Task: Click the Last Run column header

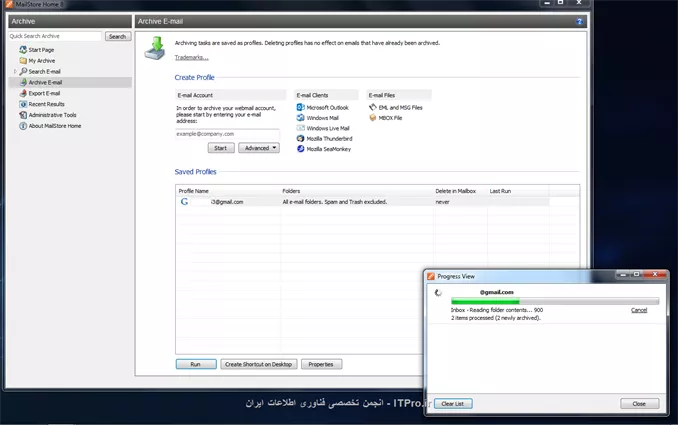Action: coord(500,191)
